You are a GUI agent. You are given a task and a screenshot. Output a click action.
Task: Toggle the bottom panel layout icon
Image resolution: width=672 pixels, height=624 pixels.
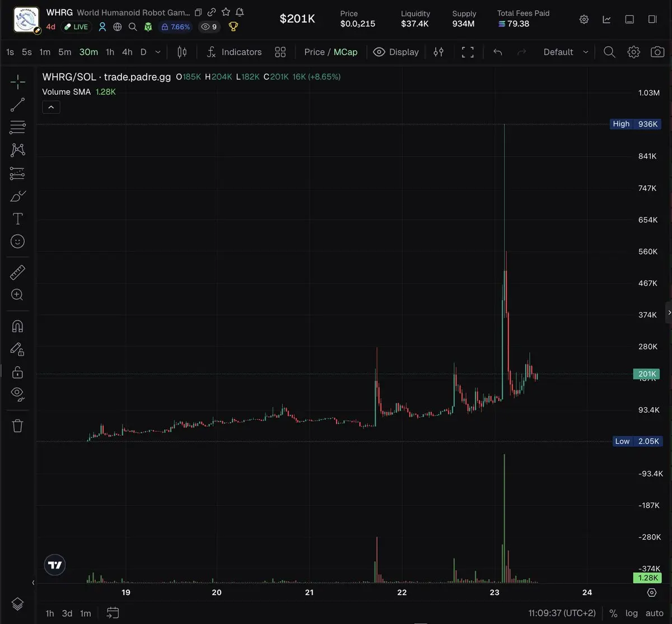click(629, 19)
